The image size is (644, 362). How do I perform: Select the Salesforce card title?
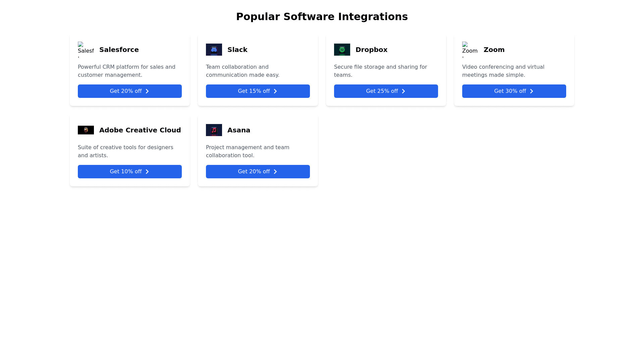119,49
